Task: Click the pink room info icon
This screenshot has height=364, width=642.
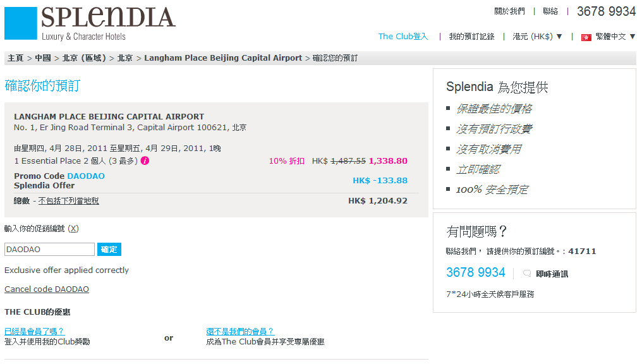Action: (145, 161)
